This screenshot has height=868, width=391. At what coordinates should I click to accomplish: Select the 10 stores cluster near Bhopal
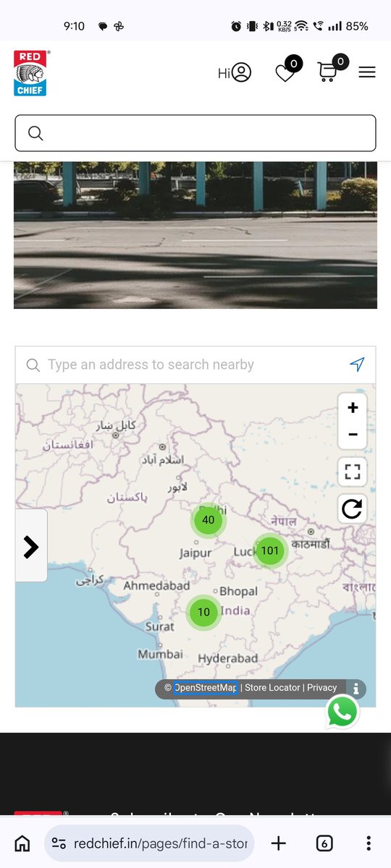(203, 612)
